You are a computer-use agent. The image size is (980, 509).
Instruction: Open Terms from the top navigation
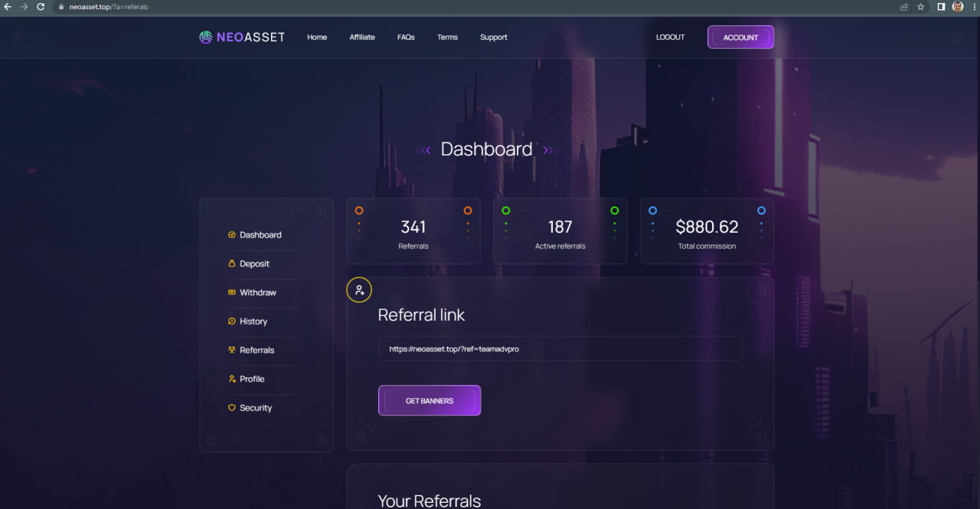click(447, 38)
